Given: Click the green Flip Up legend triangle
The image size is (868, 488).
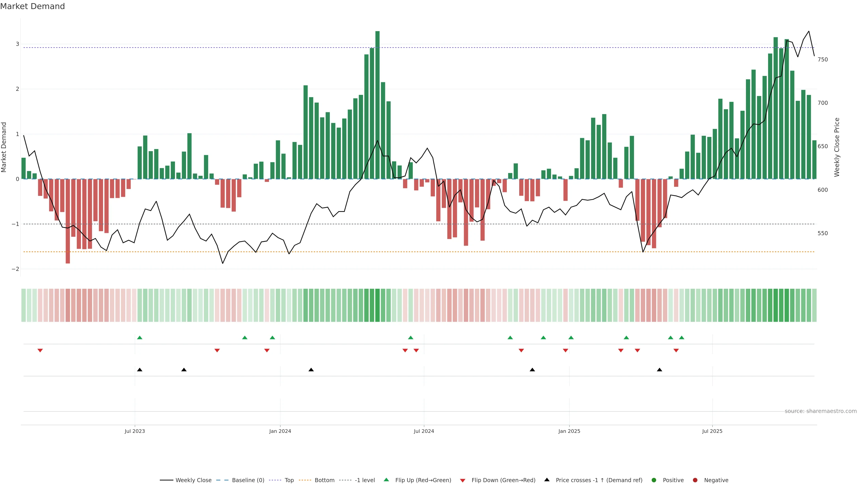Looking at the screenshot, I should [387, 480].
